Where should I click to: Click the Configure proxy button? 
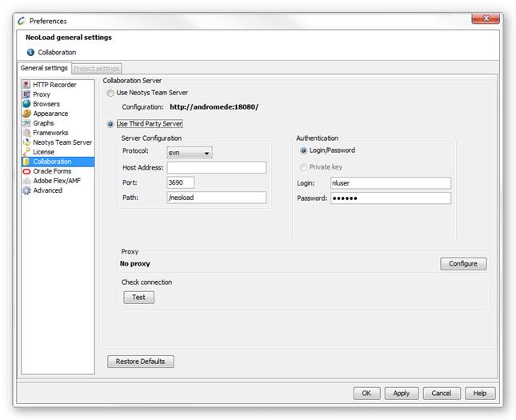462,263
